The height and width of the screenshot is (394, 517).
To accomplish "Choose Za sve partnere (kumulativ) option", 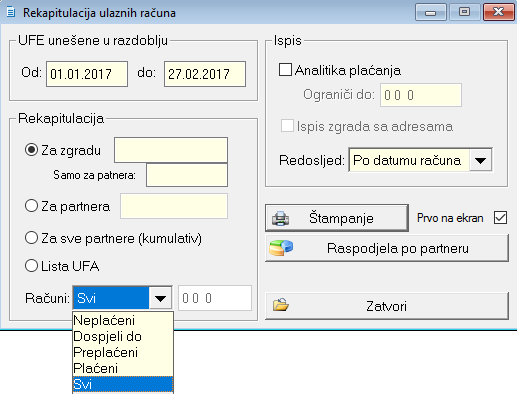I will [31, 238].
